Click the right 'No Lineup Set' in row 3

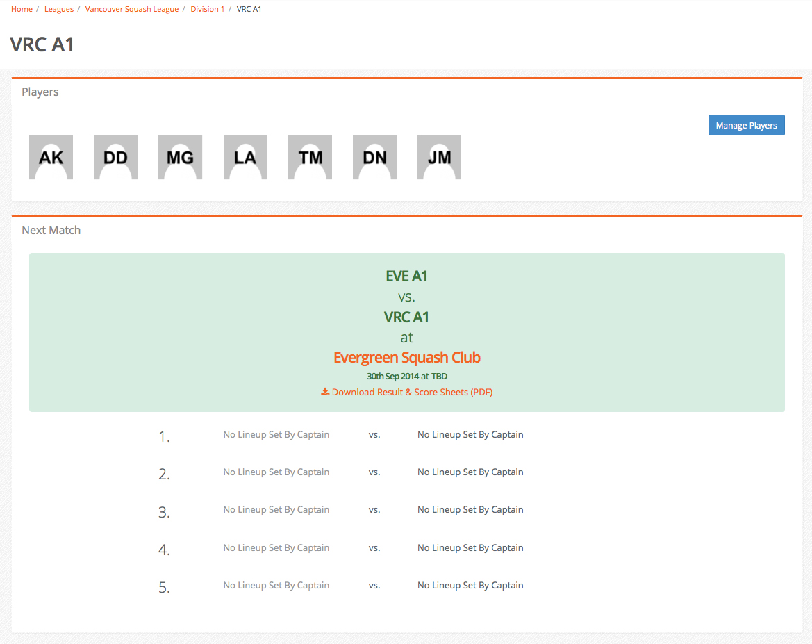(470, 510)
